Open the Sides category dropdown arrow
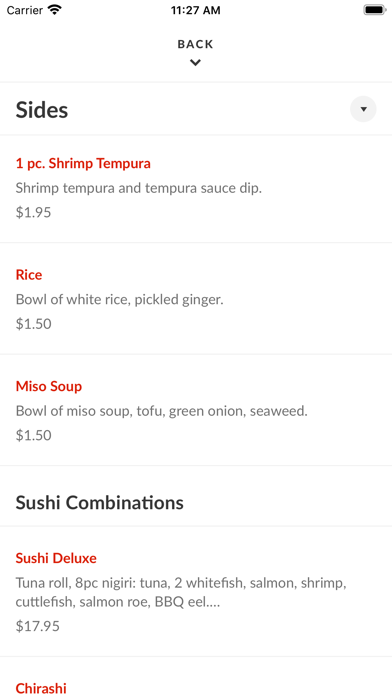The height and width of the screenshot is (696, 392). pos(363,109)
